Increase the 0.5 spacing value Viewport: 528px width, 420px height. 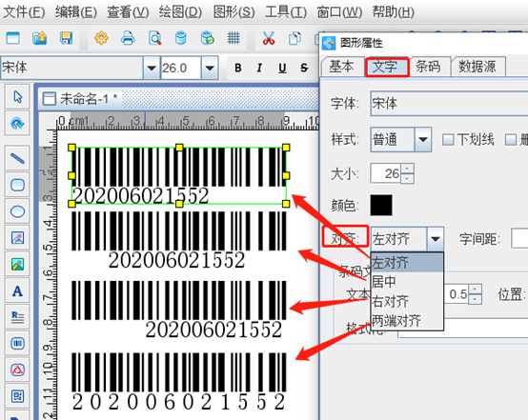tap(475, 290)
